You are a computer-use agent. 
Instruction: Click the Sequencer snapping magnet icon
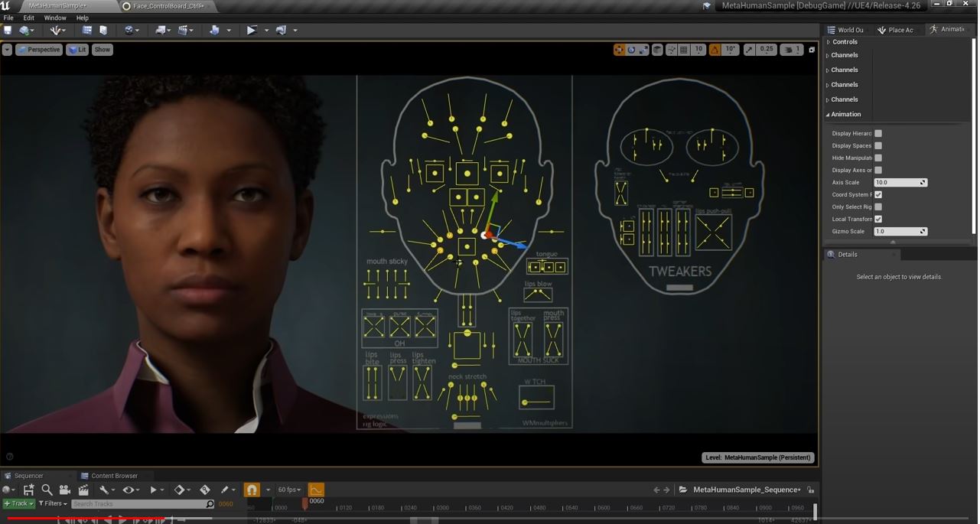252,490
